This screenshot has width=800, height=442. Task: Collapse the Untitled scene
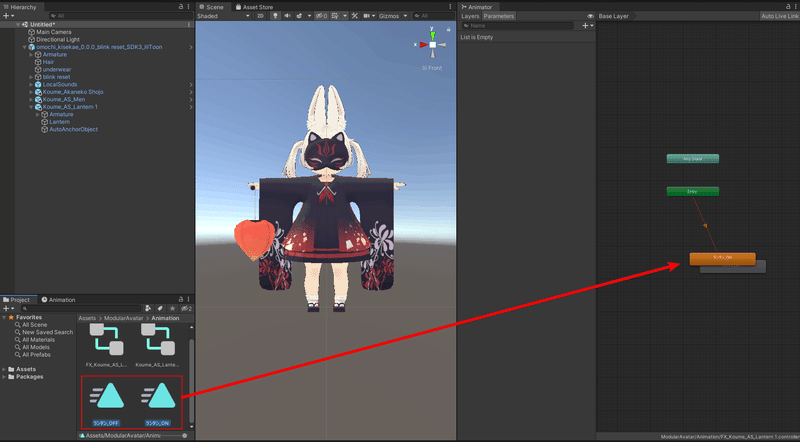[x=18, y=24]
